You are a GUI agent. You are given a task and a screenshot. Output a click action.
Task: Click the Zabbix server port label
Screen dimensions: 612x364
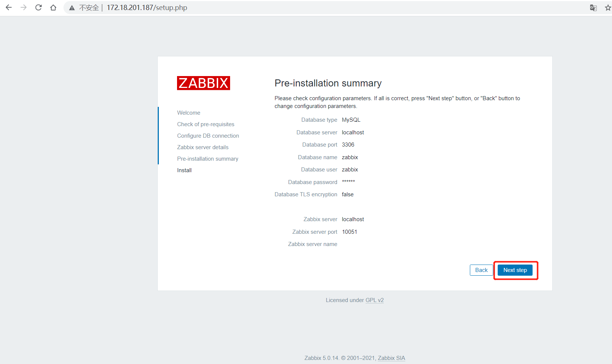(315, 232)
